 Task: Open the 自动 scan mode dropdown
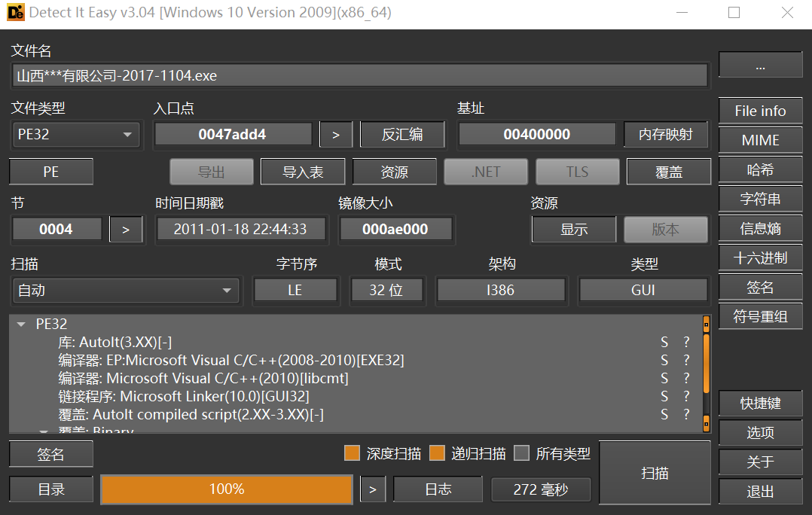[125, 290]
